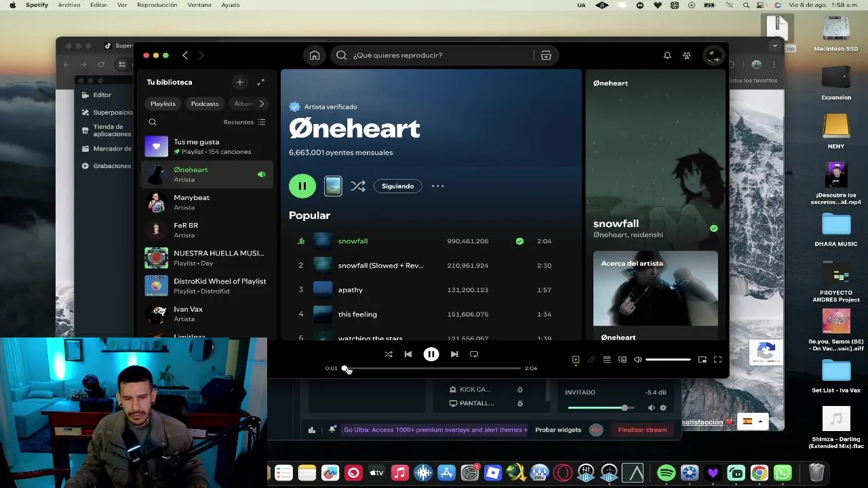Viewport: 868px width, 488px height.
Task: Enter full screen from the Spotify player bar
Action: 717,360
